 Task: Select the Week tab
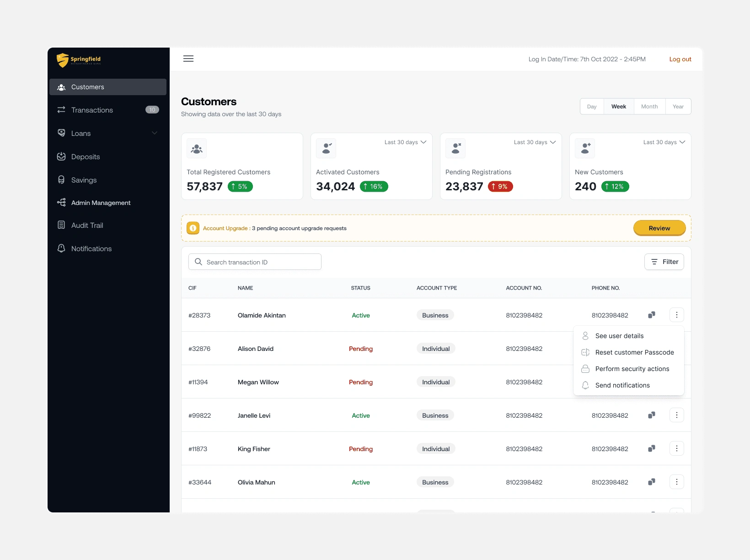(x=619, y=107)
